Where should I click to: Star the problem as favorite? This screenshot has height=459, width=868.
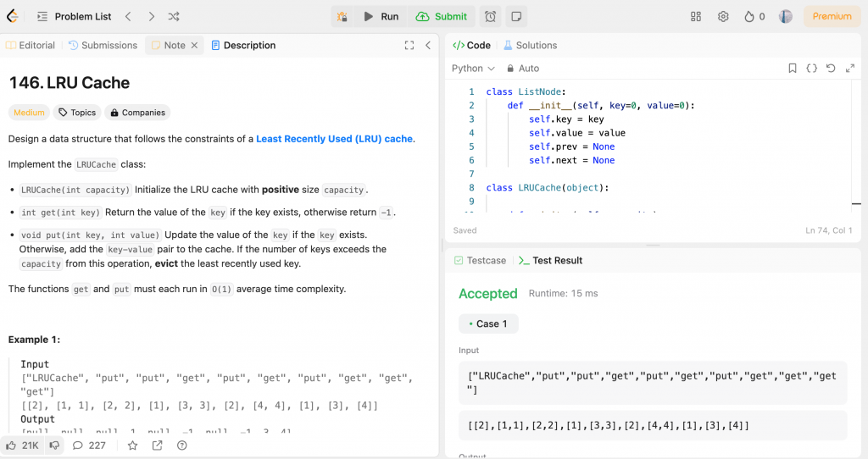[x=132, y=445]
